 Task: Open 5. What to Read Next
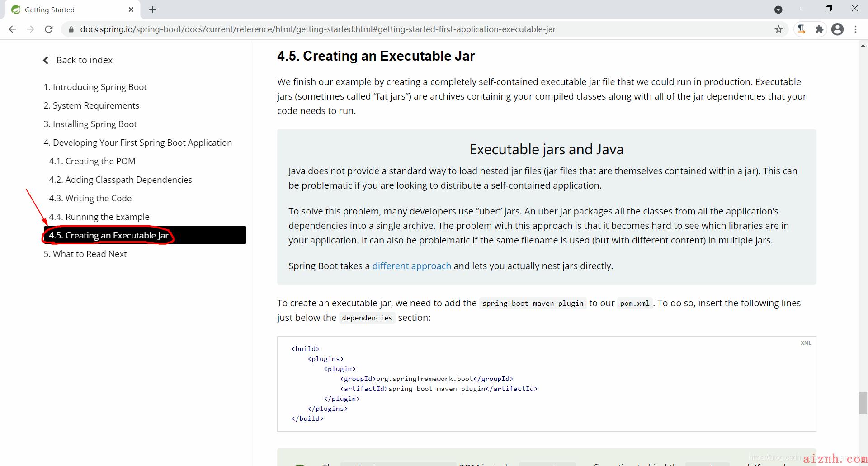pyautogui.click(x=85, y=254)
